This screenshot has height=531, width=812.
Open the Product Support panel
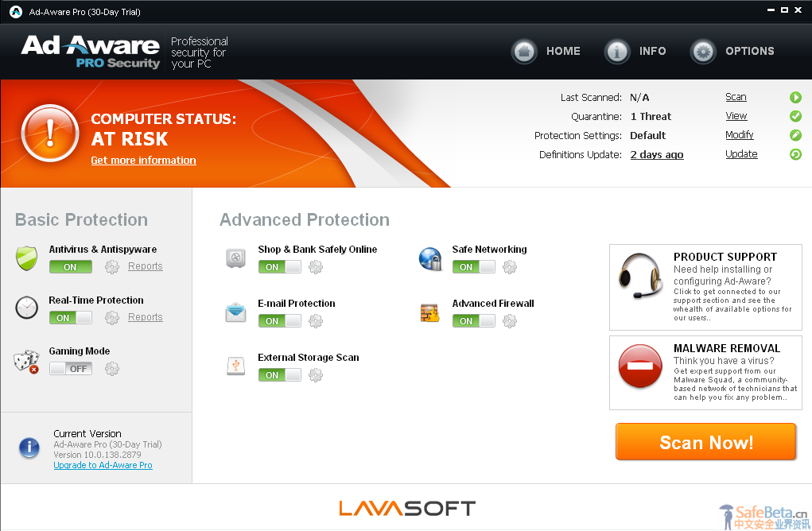pyautogui.click(x=706, y=287)
